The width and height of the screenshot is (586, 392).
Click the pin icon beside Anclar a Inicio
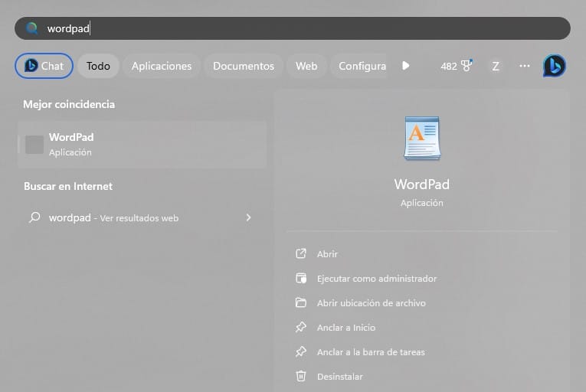click(301, 327)
